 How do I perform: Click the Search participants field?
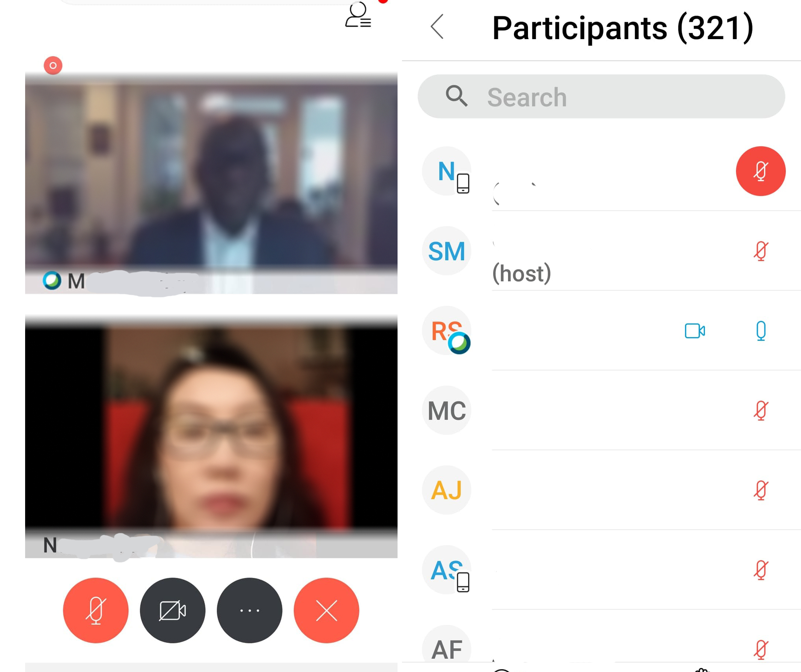click(x=601, y=96)
